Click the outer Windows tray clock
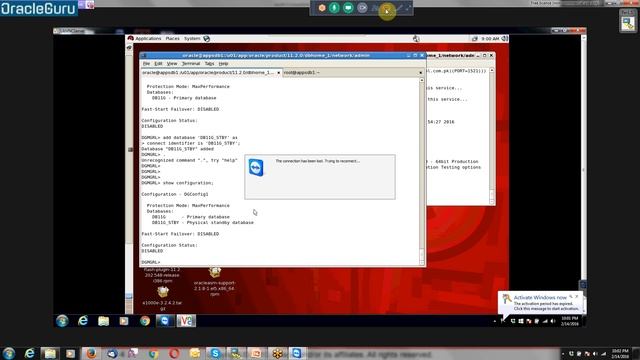Screen dimensions: 640x360 pyautogui.click(x=620, y=353)
